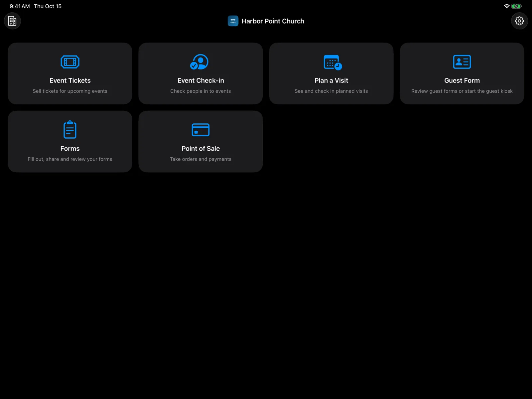This screenshot has height=399, width=532.
Task: Open Event Check-in title
Action: point(201,80)
